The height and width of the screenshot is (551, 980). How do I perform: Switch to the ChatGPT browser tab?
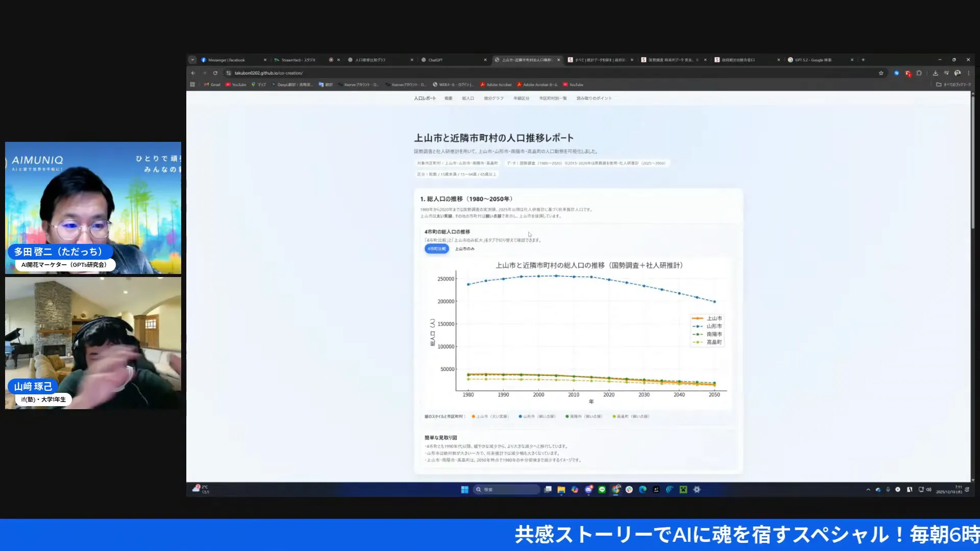click(x=449, y=60)
